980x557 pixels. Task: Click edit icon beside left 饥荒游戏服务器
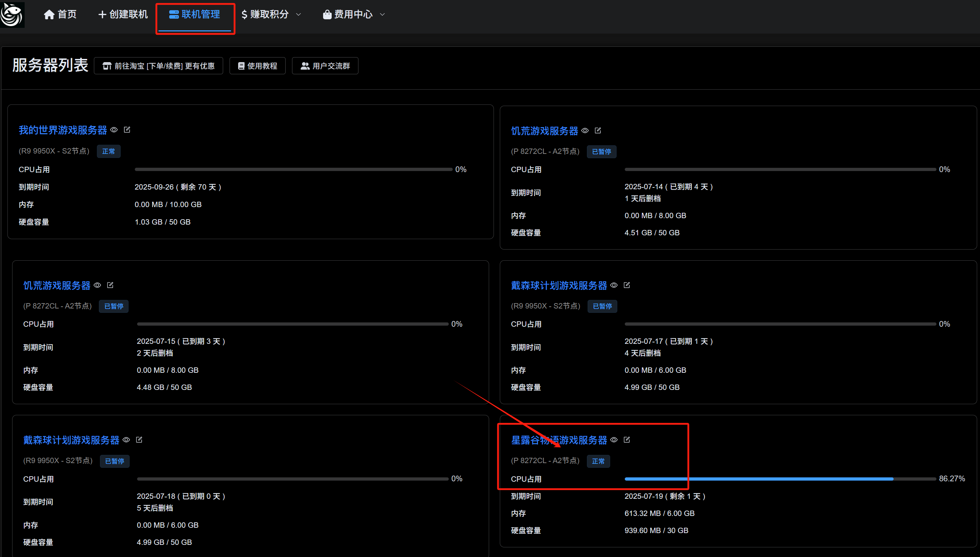(110, 285)
